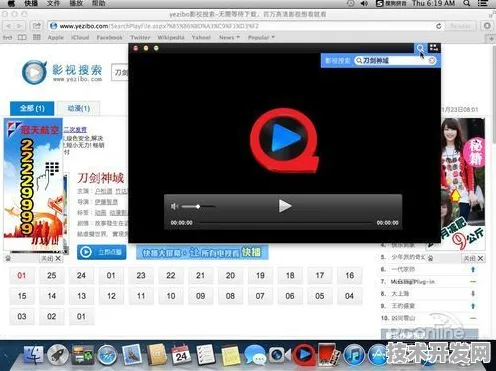Open ranking item 一代宗师
496x371 pixels.
pos(403,269)
